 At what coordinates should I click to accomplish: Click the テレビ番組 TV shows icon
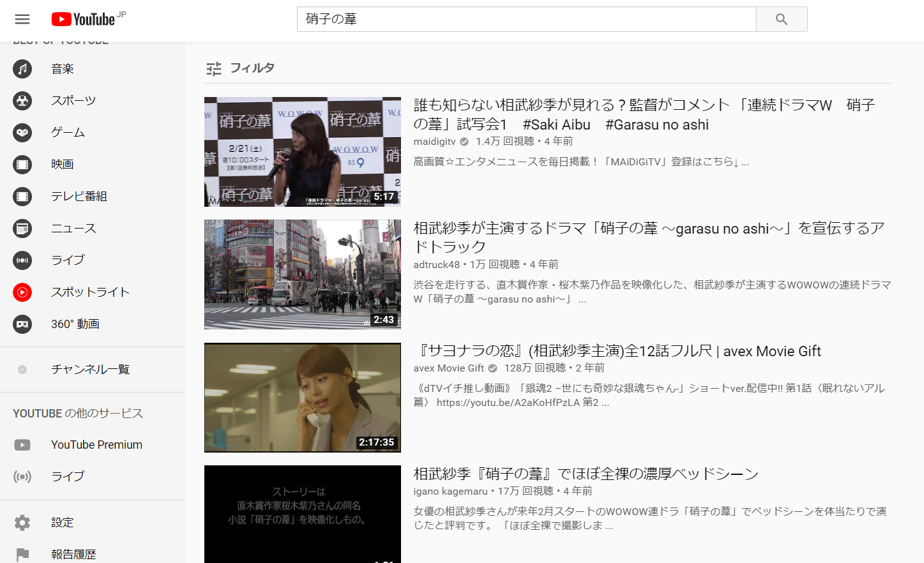[x=22, y=197]
